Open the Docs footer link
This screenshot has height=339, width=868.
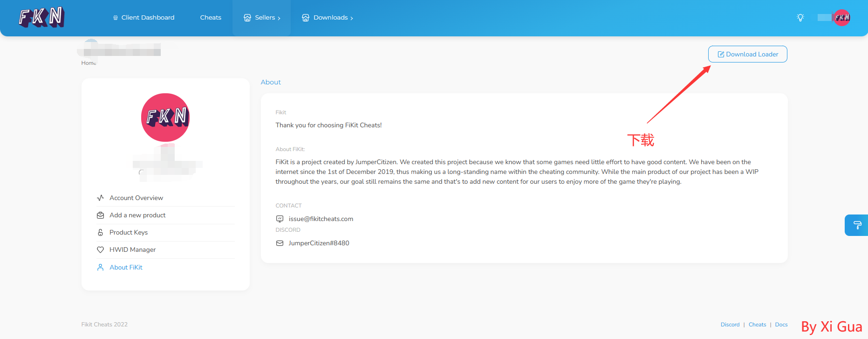pyautogui.click(x=781, y=325)
